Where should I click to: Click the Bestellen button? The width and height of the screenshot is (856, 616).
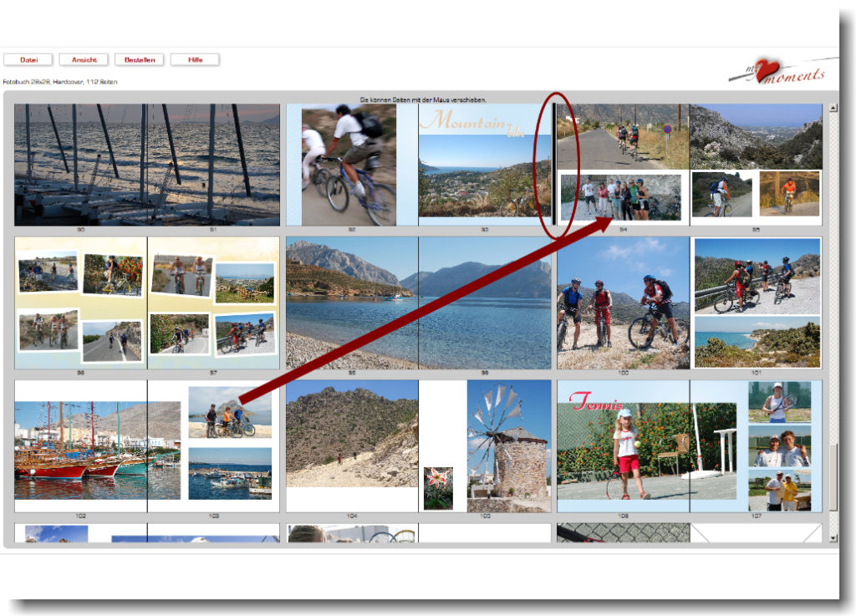pos(139,59)
